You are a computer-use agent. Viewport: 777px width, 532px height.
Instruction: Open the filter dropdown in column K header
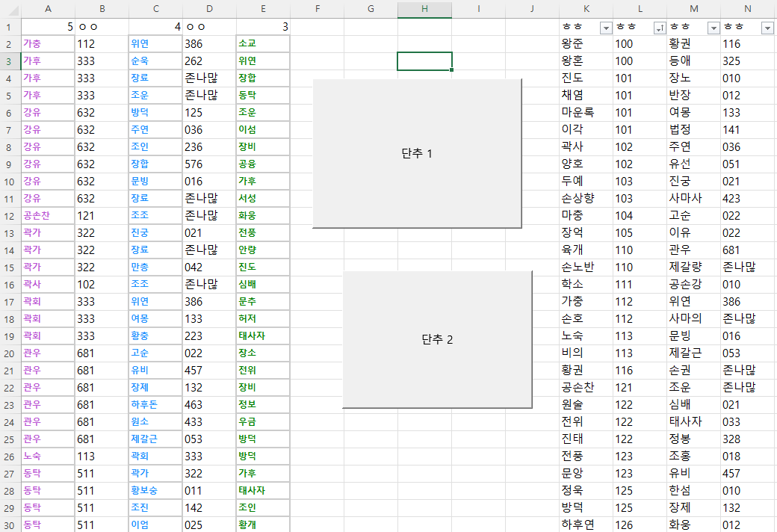tap(606, 28)
